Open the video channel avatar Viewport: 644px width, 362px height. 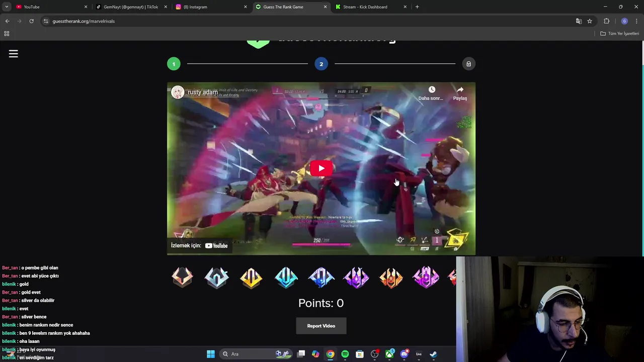[x=178, y=92]
